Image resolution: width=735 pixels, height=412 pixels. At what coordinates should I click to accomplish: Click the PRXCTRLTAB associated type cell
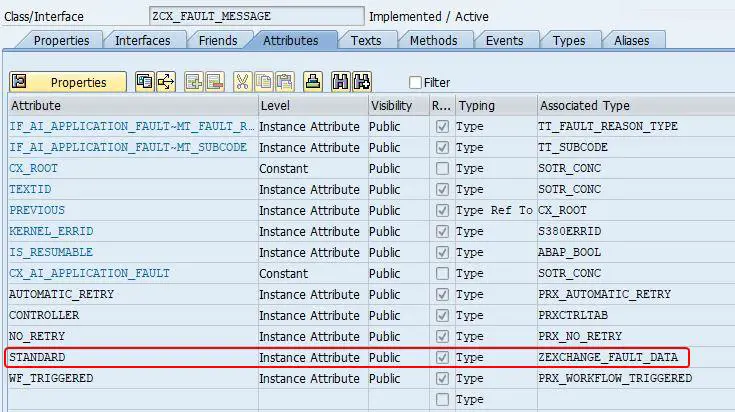coord(636,315)
